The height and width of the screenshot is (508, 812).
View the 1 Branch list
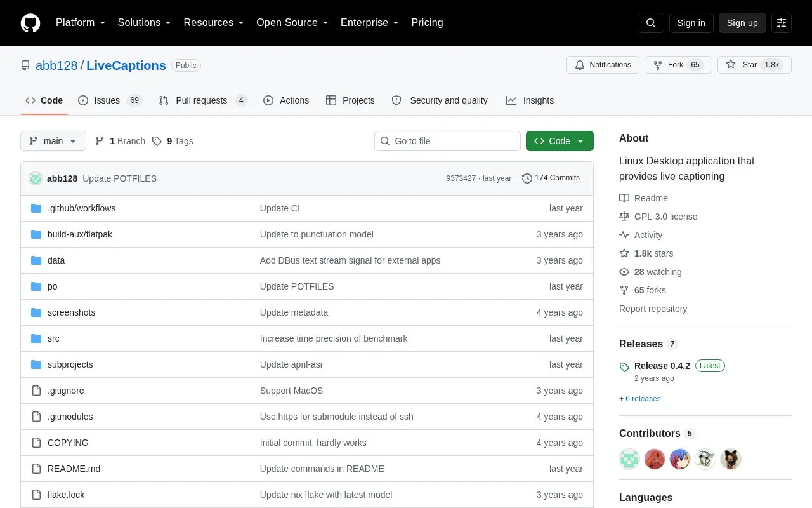pyautogui.click(x=120, y=141)
